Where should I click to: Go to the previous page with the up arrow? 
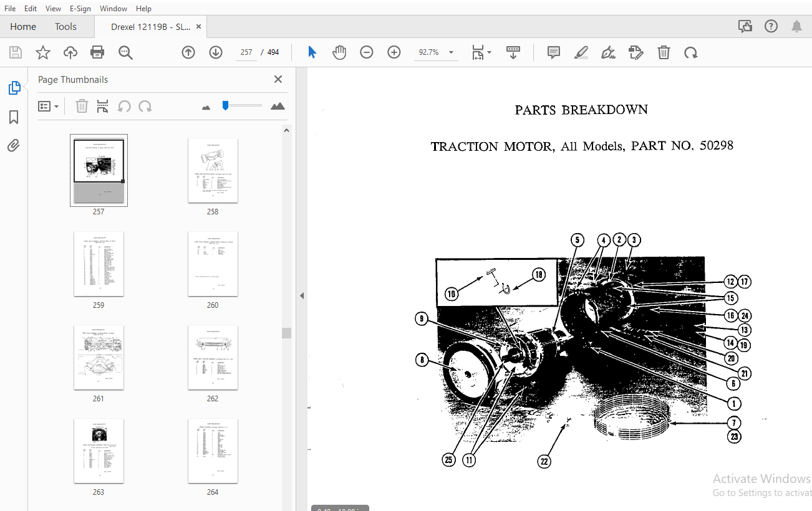188,52
